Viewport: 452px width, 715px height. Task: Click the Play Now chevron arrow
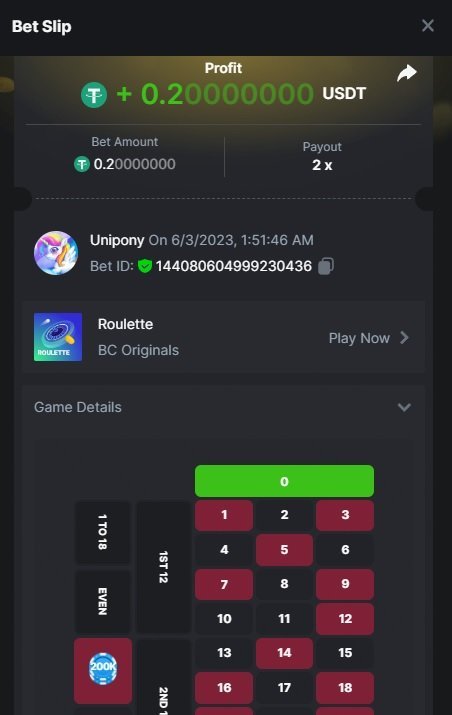404,338
